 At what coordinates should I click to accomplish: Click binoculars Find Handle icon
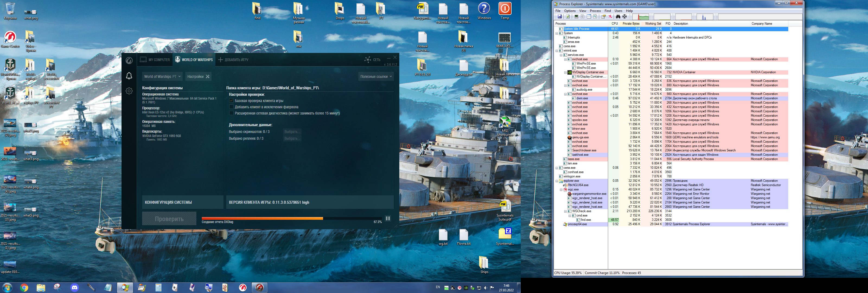tap(618, 17)
